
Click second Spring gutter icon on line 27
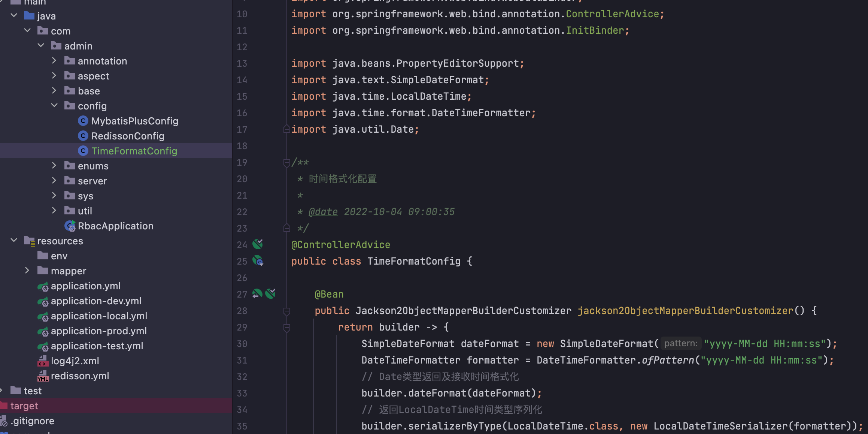pyautogui.click(x=270, y=294)
